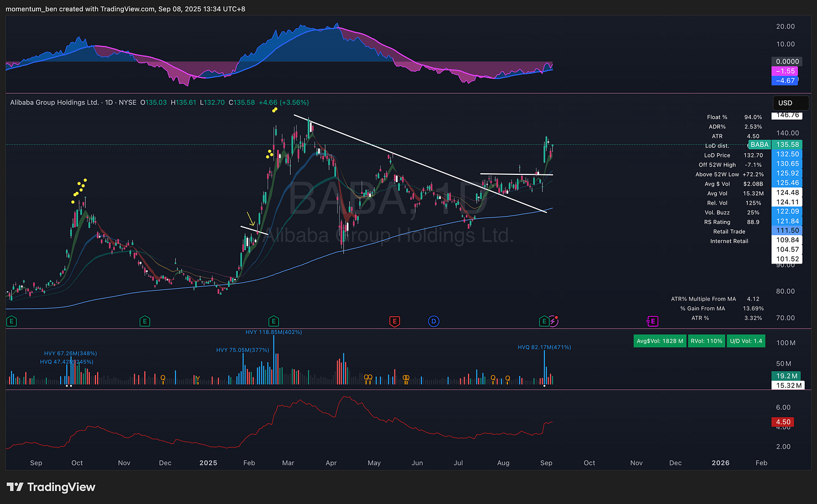Viewport: 817px width, 504px height.
Task: Click the U/D Vol: 1.4 badge
Action: pyautogui.click(x=746, y=341)
